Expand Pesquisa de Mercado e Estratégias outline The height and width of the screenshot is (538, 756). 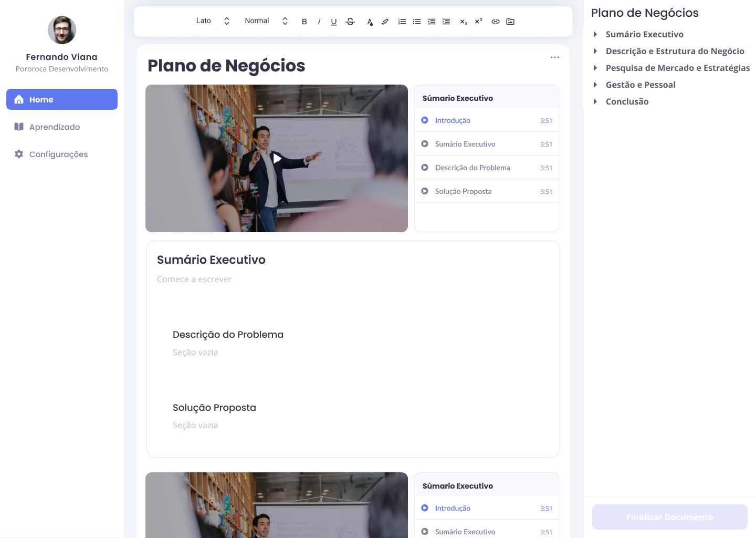click(x=595, y=68)
